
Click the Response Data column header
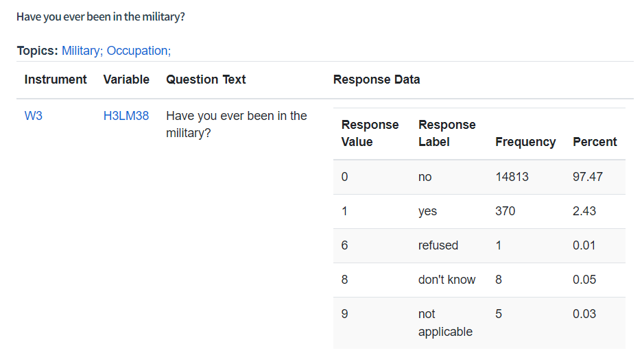[x=377, y=80]
